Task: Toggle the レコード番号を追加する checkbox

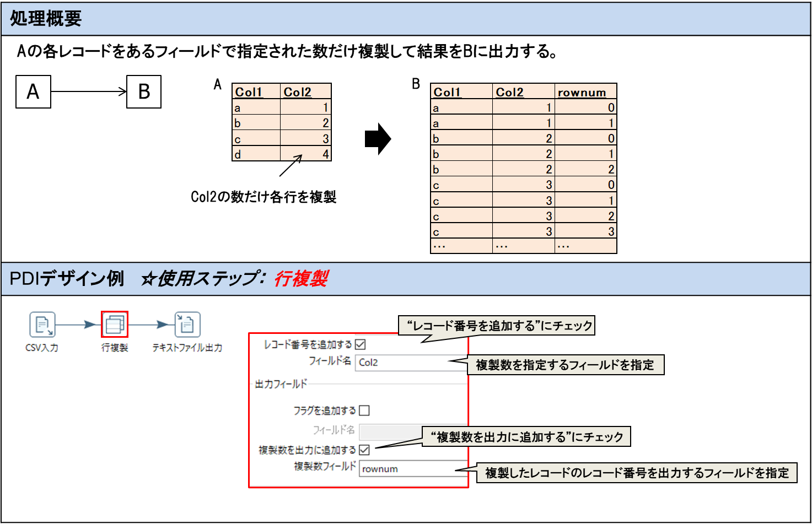Action: (x=361, y=345)
